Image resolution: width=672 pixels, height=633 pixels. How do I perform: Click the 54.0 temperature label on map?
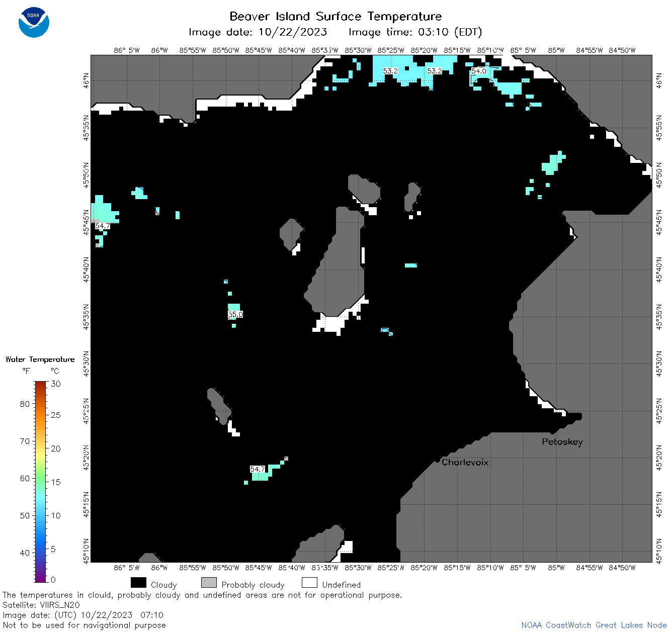(x=479, y=71)
